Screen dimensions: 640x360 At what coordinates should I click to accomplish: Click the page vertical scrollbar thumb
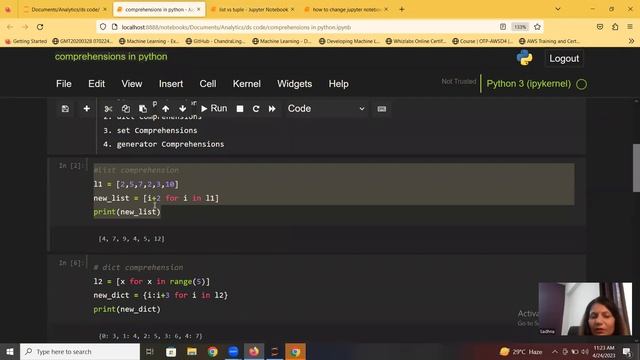click(x=636, y=168)
